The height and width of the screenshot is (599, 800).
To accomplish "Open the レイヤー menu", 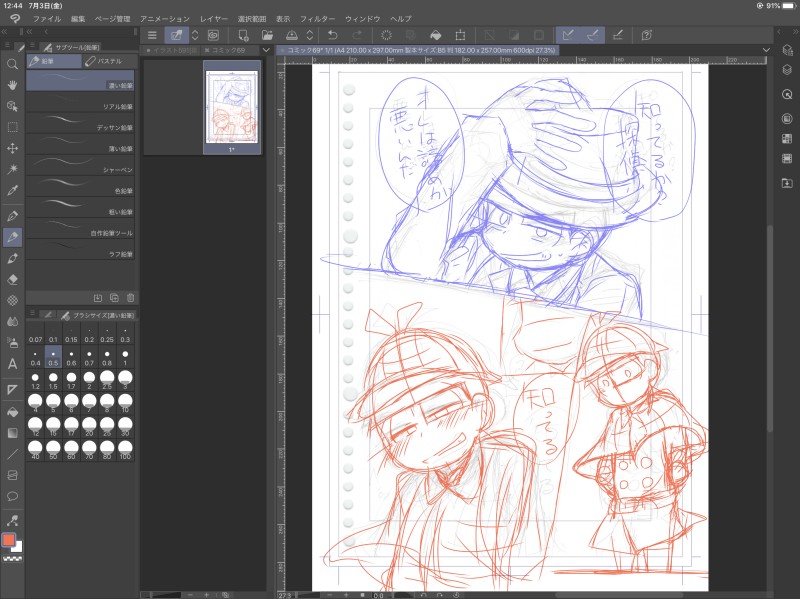I will coord(214,19).
